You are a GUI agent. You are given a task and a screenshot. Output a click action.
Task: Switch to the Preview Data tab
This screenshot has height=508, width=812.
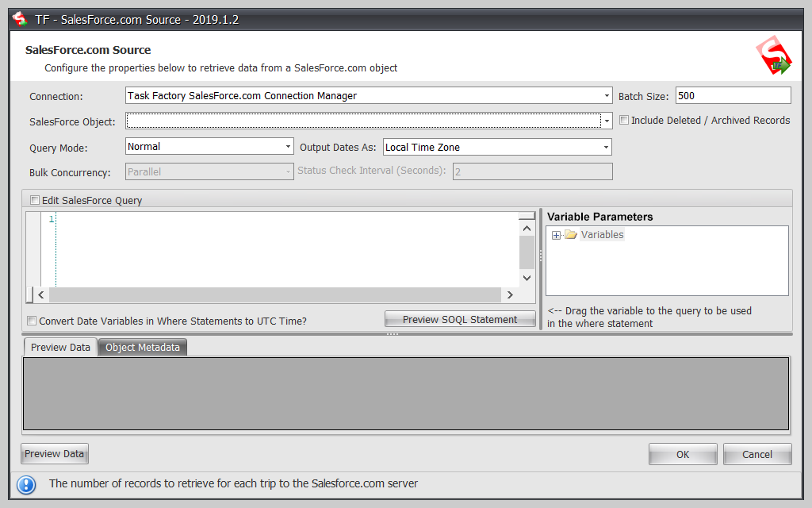(x=59, y=347)
